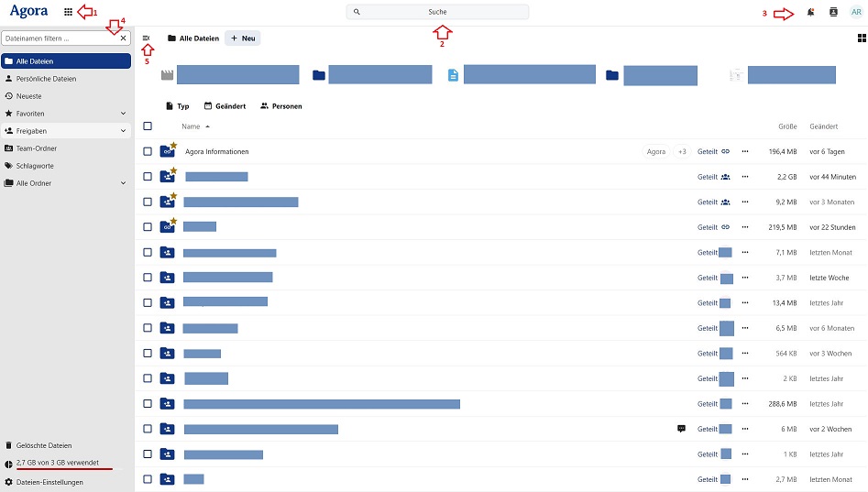Screen dimensions: 868x492
Task: Open the Typ filter dropdown
Action: pos(177,106)
